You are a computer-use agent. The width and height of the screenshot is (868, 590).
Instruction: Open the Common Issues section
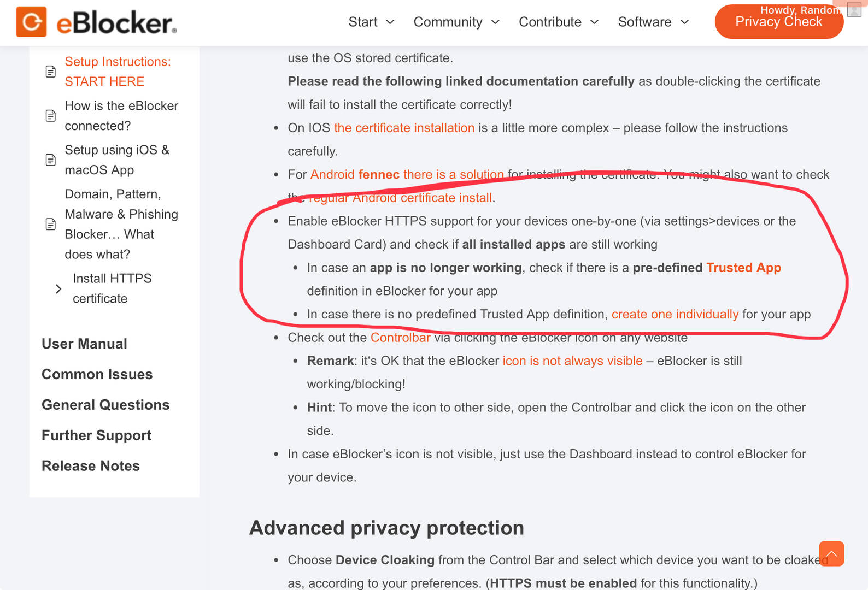97,374
